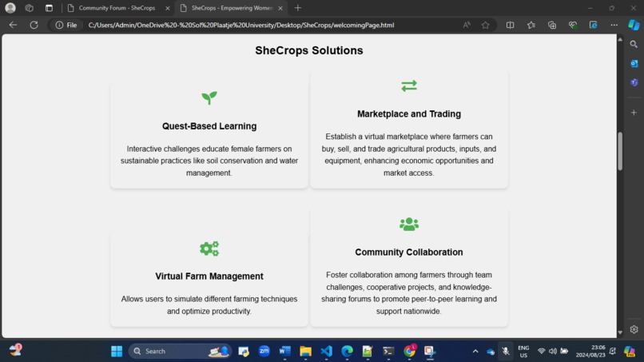This screenshot has height=362, width=644.
Task: Open Zoom from the taskbar
Action: click(x=264, y=351)
